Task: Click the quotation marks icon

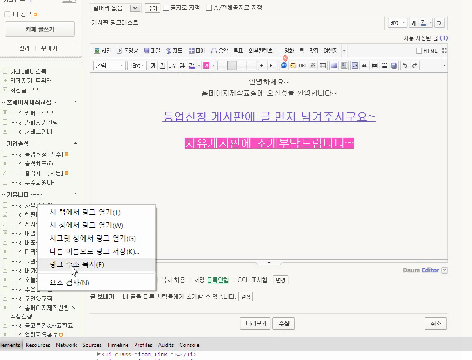Action: pyautogui.click(x=364, y=65)
